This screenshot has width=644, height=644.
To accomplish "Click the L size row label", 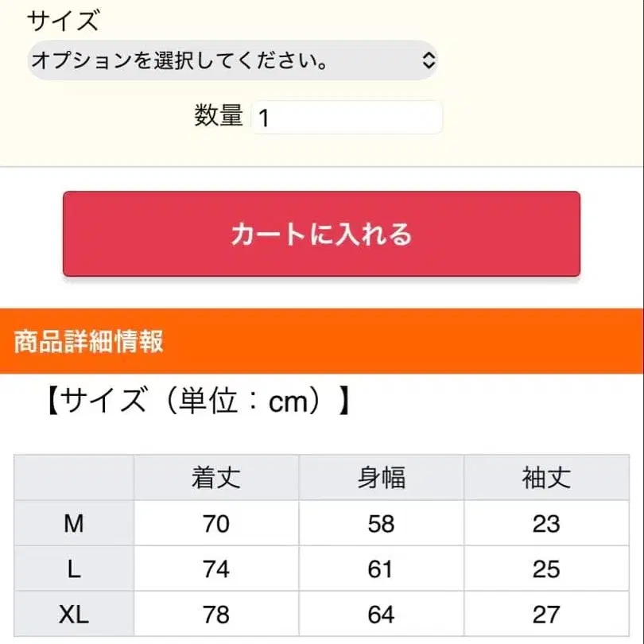I will coord(74,569).
